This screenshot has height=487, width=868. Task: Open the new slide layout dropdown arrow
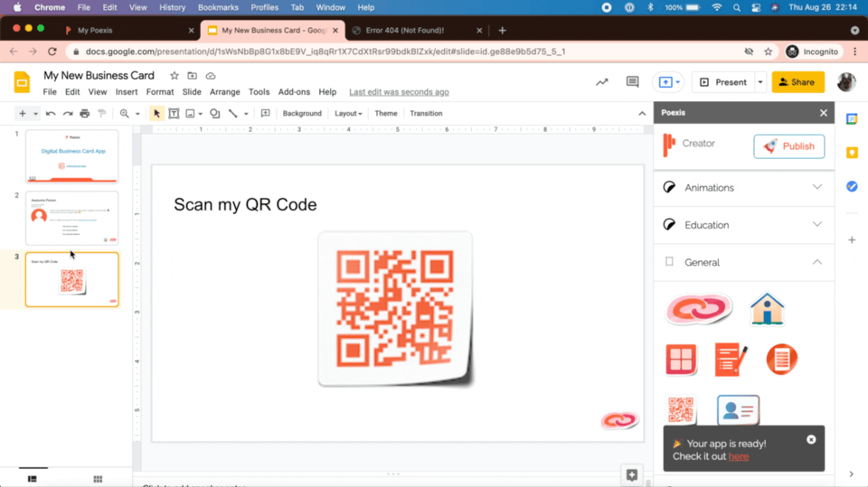(35, 114)
